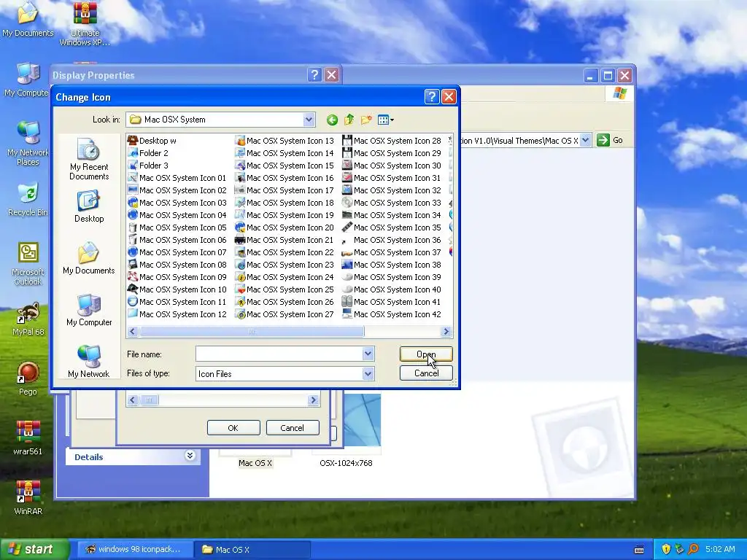Viewport: 747px width, 560px height.
Task: Select Mac OSX System Icon 24
Action: click(x=285, y=276)
